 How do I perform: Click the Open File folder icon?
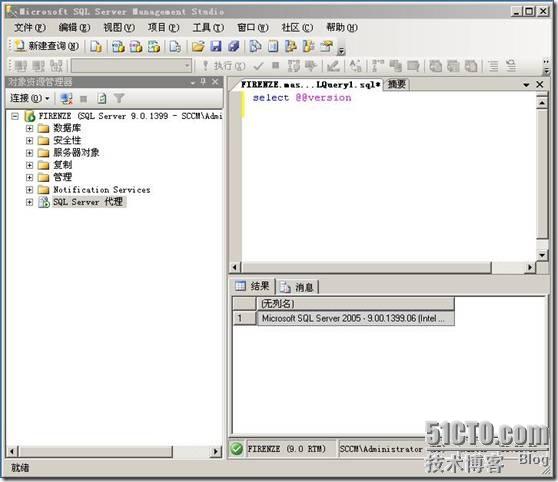(198, 46)
